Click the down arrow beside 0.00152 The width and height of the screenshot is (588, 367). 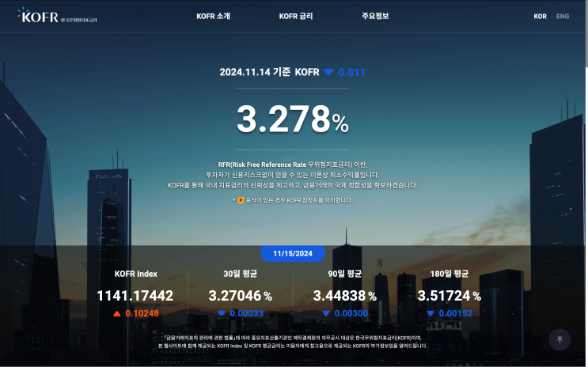(x=431, y=313)
